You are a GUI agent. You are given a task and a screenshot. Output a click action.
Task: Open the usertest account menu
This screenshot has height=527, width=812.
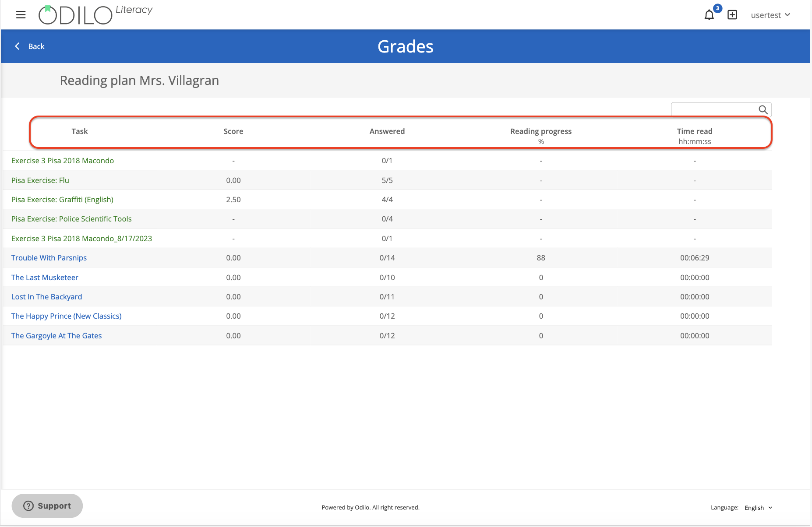coord(766,14)
